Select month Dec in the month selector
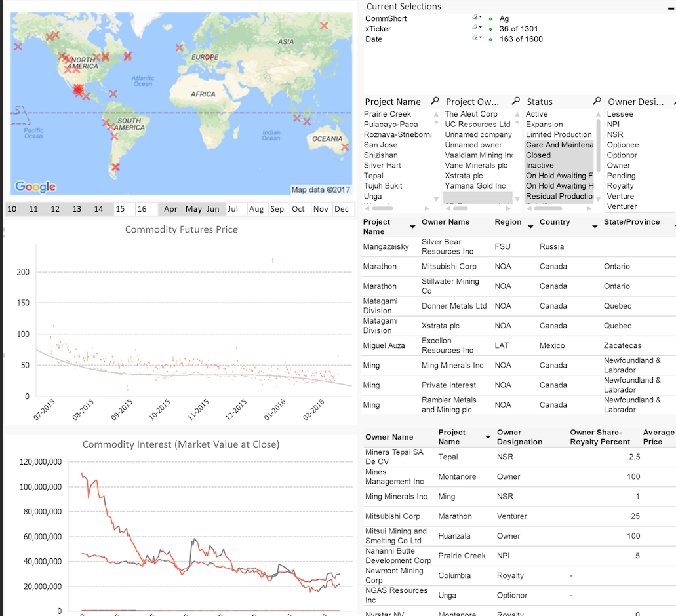This screenshot has width=676, height=616. [x=342, y=209]
